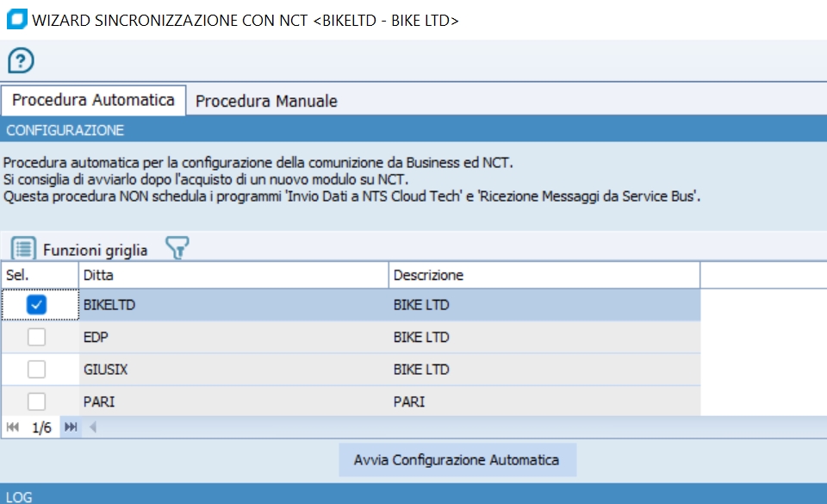Image resolution: width=827 pixels, height=504 pixels.
Task: Sort by the Descrizione column header
Action: tap(543, 276)
